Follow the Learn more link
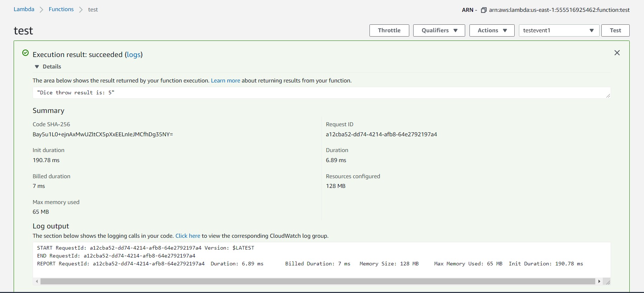 pos(225,81)
